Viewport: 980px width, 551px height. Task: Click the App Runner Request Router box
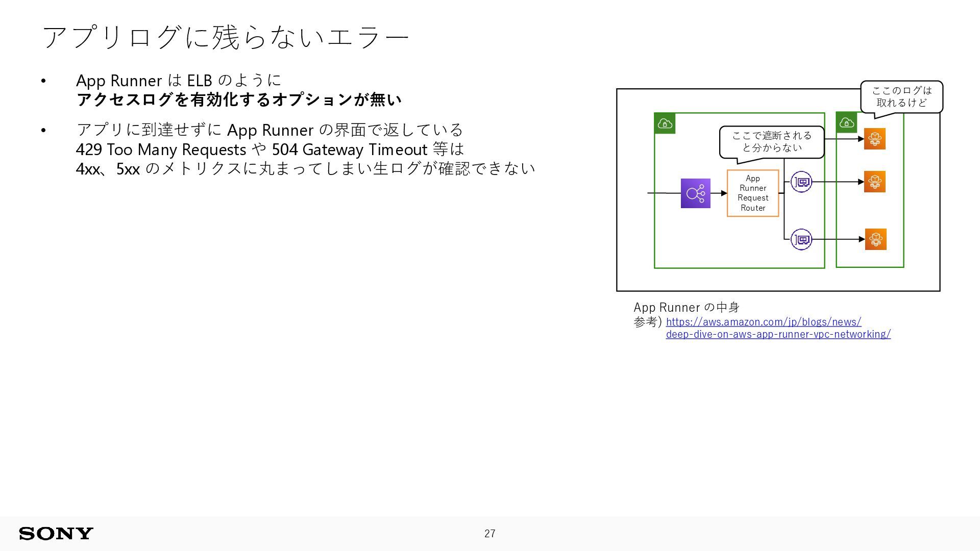click(x=753, y=193)
